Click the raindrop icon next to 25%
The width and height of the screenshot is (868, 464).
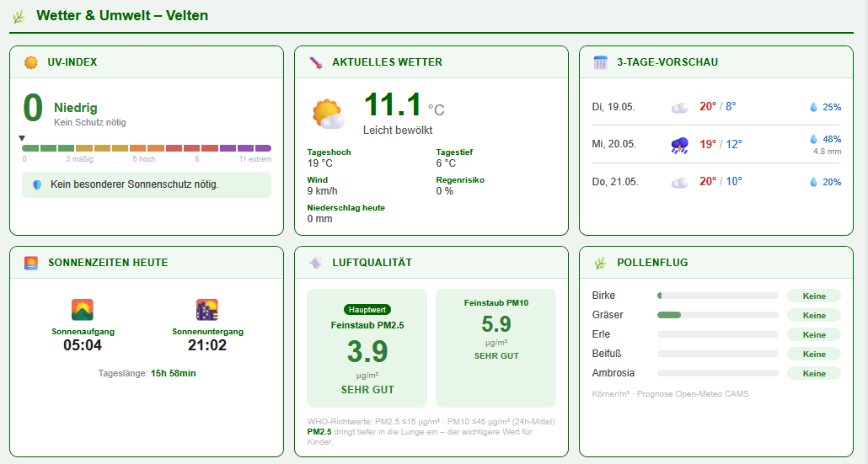coord(814,107)
